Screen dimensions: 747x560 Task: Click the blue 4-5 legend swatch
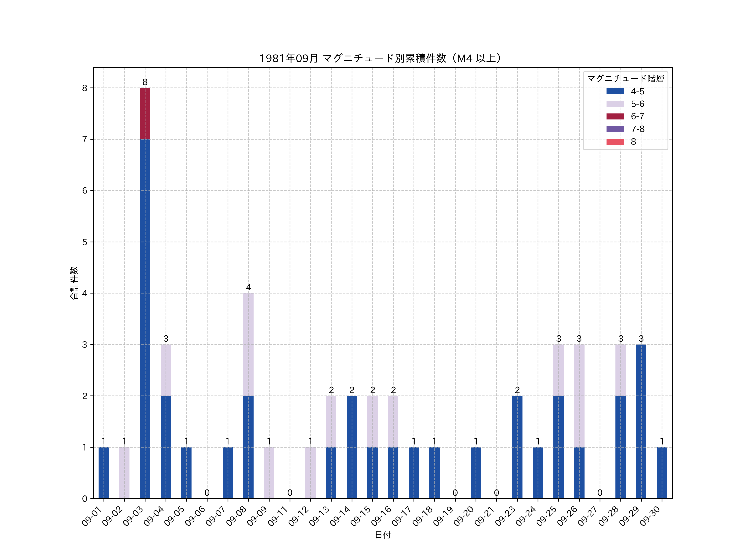coord(615,91)
